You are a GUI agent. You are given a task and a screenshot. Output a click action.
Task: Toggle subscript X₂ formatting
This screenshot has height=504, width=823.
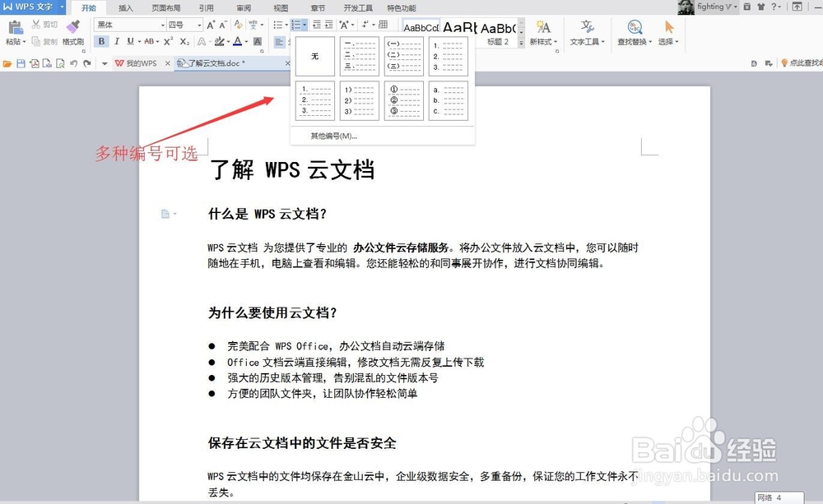184,41
